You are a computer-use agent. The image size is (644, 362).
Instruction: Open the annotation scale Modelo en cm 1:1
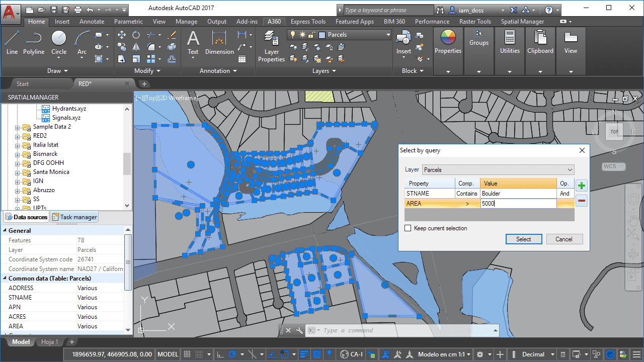pyautogui.click(x=445, y=354)
